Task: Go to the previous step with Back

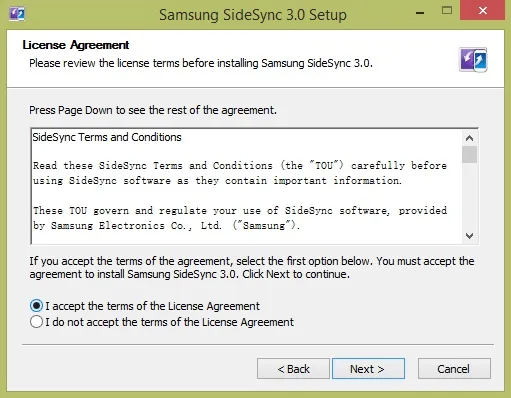Action: pyautogui.click(x=293, y=369)
